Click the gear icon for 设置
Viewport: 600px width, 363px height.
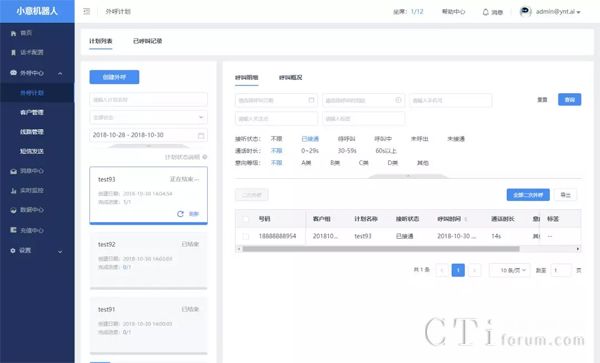pyautogui.click(x=13, y=251)
